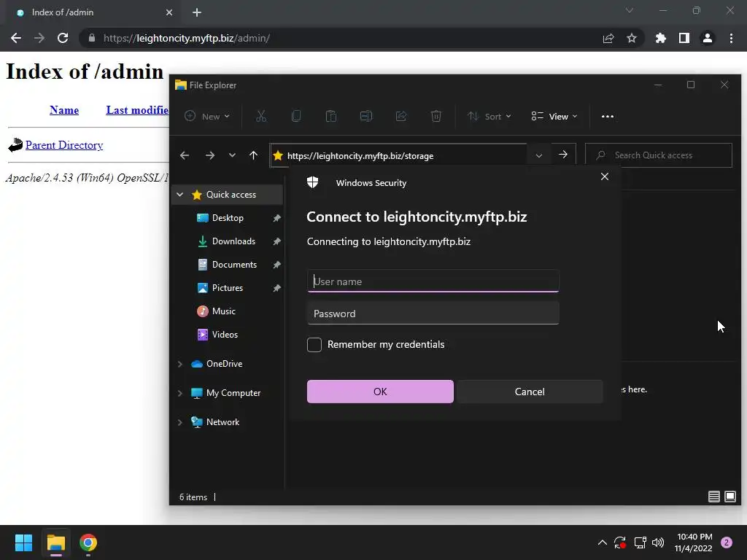
Task: Open recent locations dropdown chevron
Action: click(232, 155)
